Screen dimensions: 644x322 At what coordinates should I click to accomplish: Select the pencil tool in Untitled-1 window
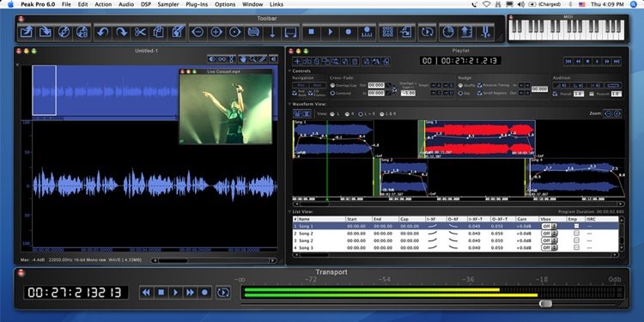[x=262, y=59]
